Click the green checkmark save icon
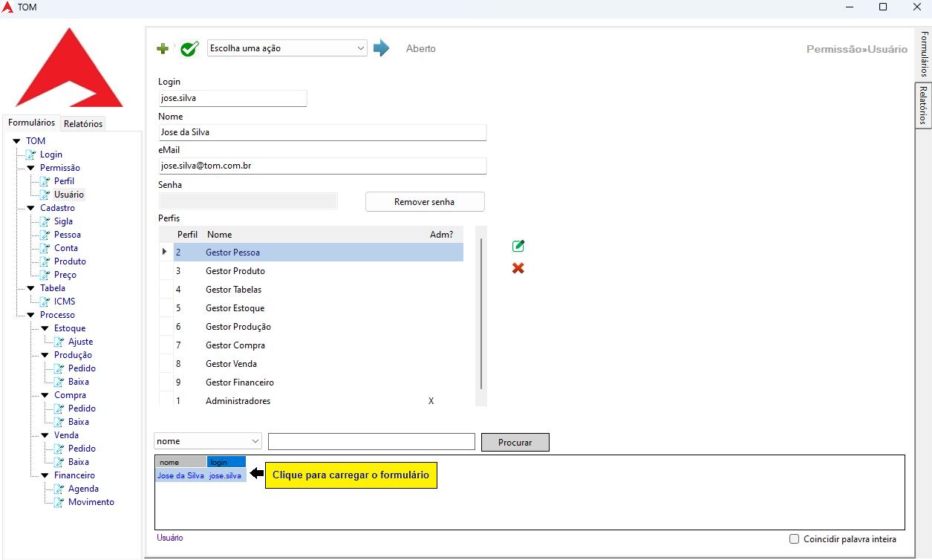This screenshot has width=932, height=560. pyautogui.click(x=189, y=49)
